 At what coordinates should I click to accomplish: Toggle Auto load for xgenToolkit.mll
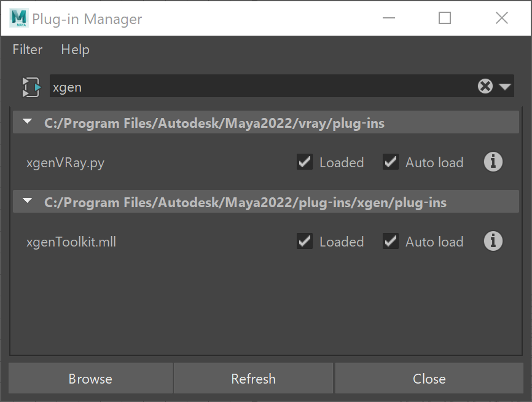391,241
